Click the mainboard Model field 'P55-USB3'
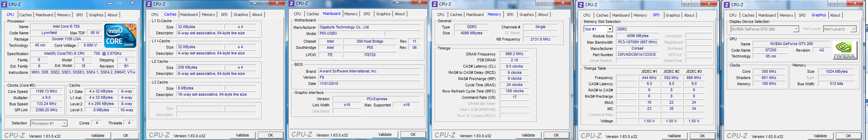 point(351,34)
